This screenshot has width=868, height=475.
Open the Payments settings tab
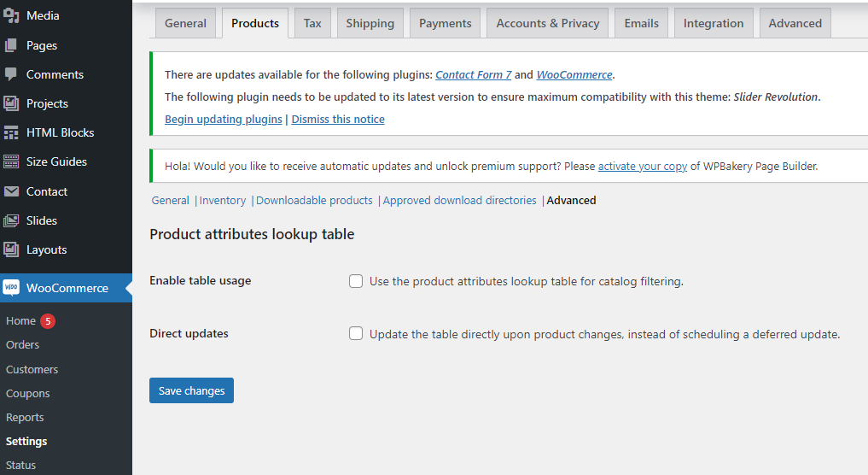click(445, 23)
